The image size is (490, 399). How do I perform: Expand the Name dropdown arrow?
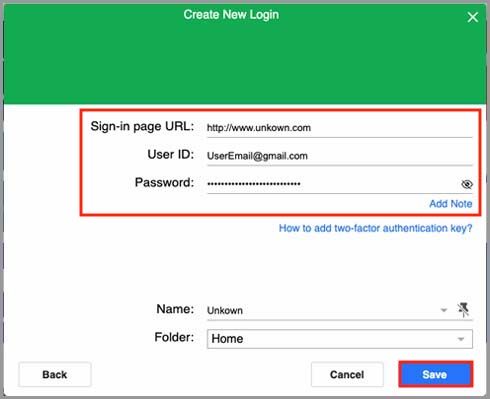click(x=444, y=310)
